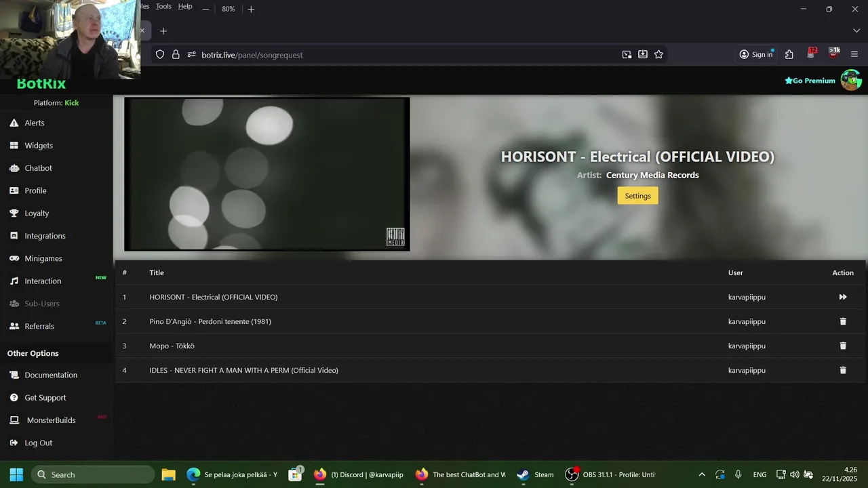Image resolution: width=868 pixels, height=488 pixels.
Task: Click the user avatar in top right
Action: tap(851, 80)
